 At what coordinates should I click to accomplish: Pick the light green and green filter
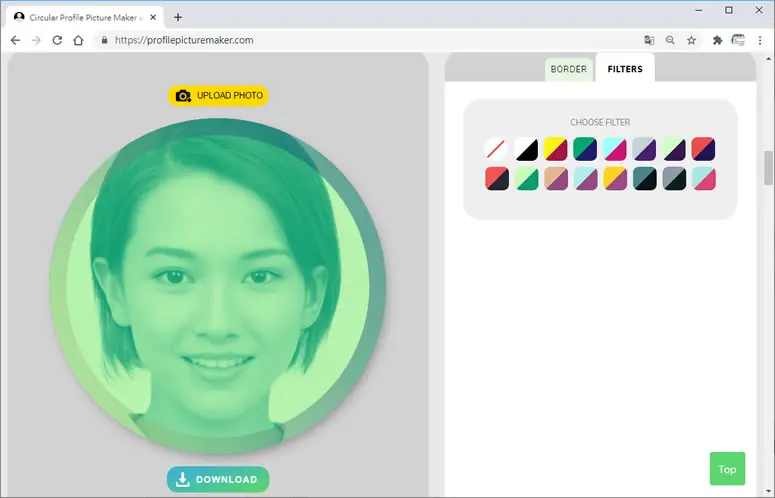(526, 179)
